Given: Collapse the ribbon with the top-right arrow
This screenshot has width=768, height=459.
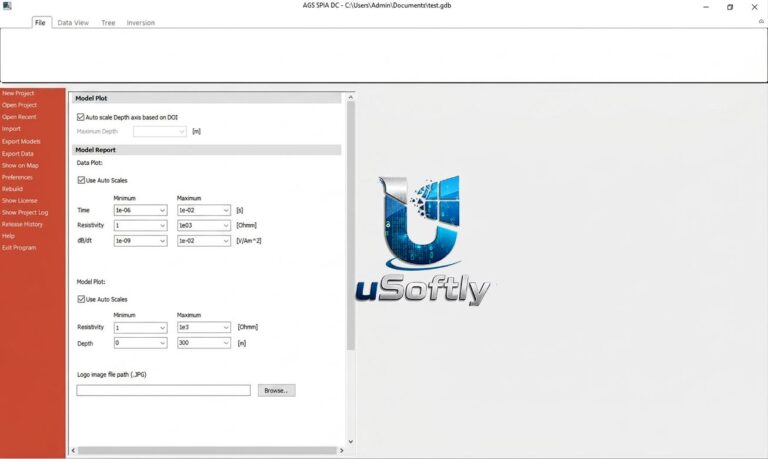Looking at the screenshot, I should pyautogui.click(x=761, y=22).
